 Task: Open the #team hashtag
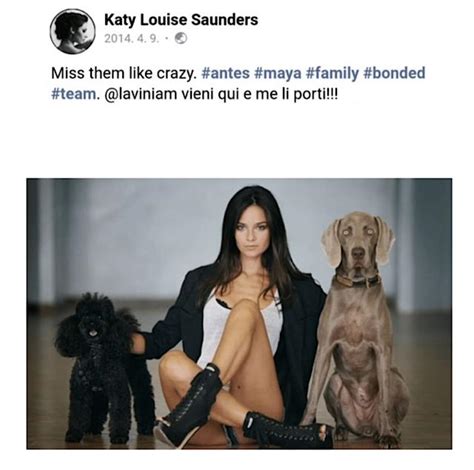coord(73,94)
